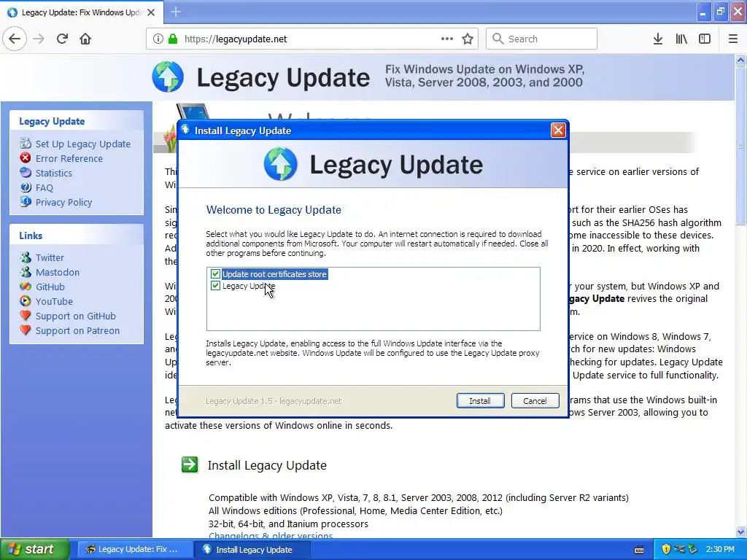The height and width of the screenshot is (560, 747).
Task: Click the Welcome to Legacy Update heading
Action: (x=274, y=210)
